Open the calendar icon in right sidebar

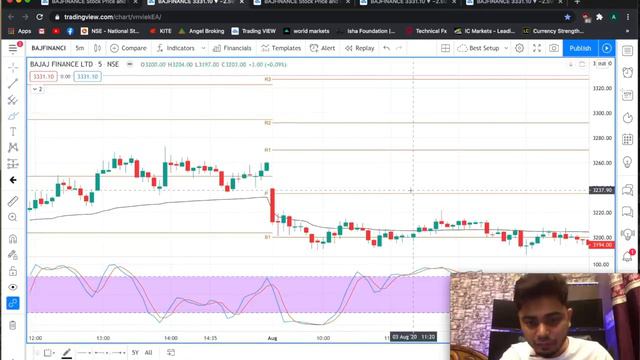627,139
